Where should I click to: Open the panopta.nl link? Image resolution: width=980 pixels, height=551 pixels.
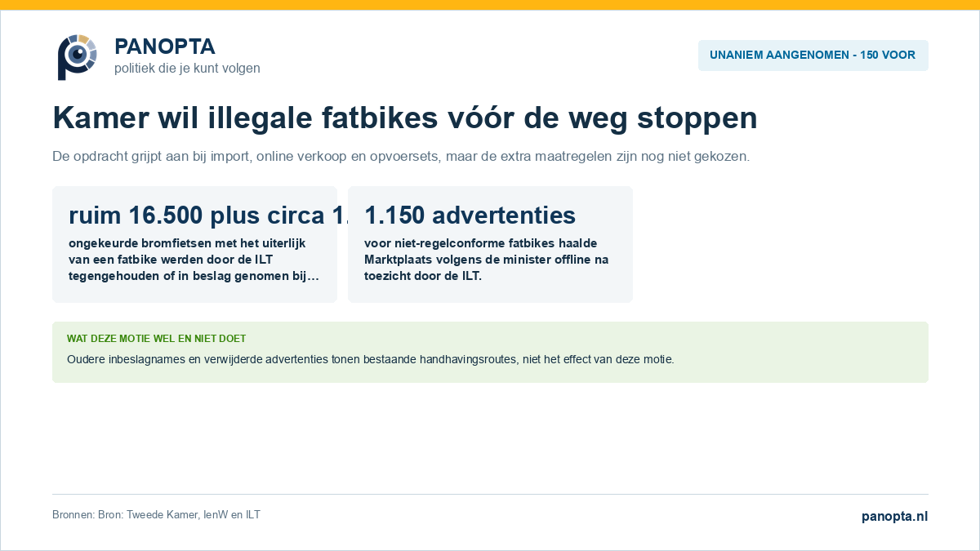click(894, 517)
